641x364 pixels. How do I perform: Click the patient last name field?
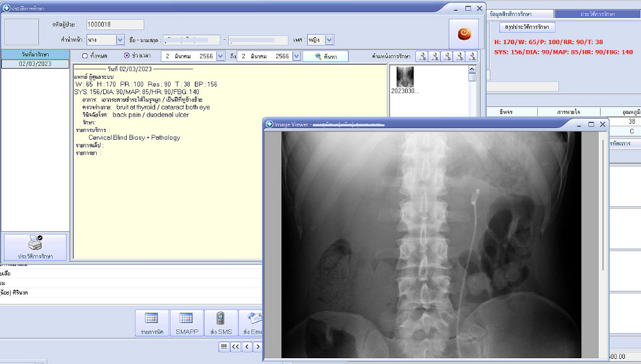(258, 40)
